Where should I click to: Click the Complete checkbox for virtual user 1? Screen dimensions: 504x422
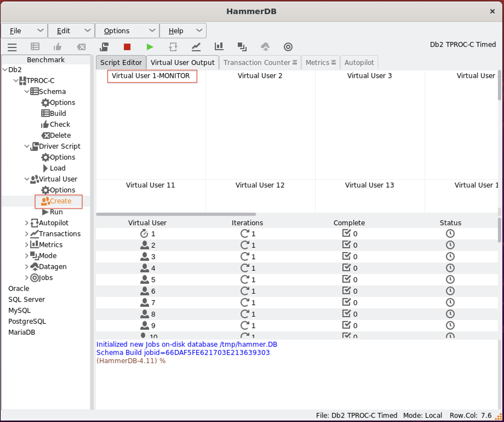(346, 233)
